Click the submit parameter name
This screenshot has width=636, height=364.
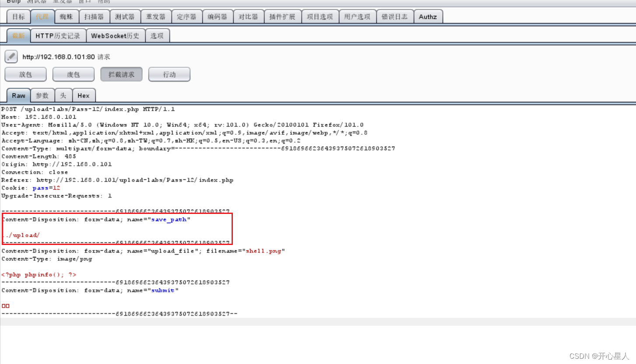(x=163, y=290)
